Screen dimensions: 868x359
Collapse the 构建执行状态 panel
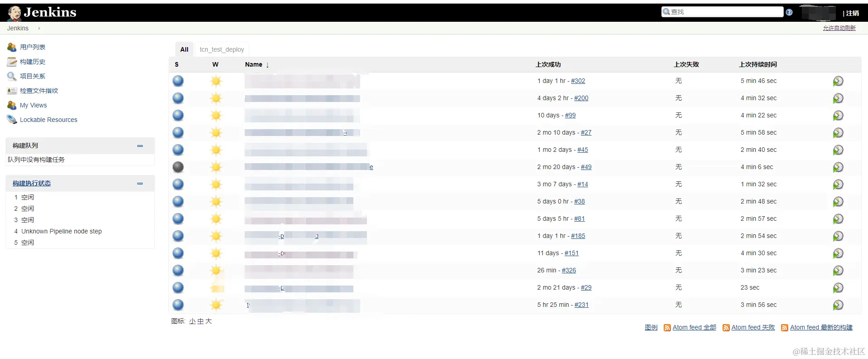[140, 184]
